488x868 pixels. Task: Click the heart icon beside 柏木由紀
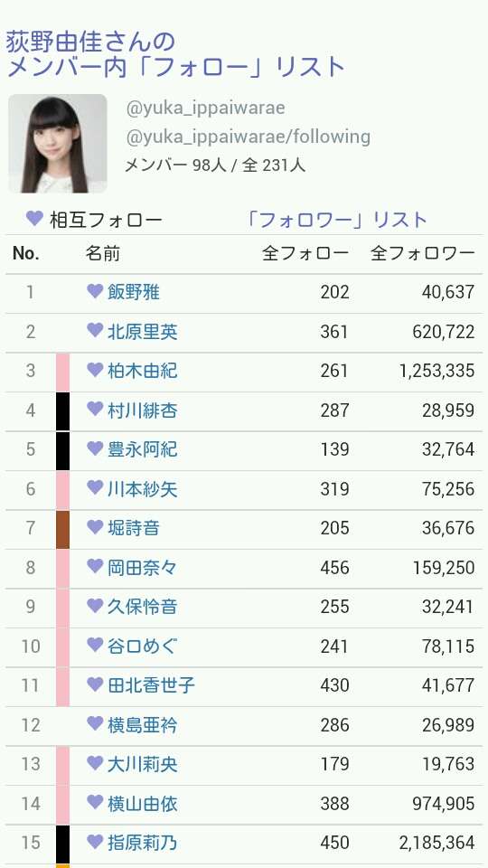pos(95,369)
